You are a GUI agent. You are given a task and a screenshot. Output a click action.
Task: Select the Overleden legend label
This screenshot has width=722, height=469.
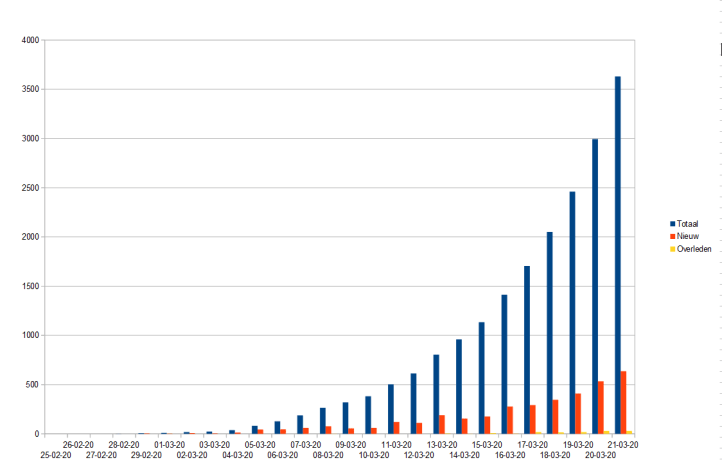695,248
